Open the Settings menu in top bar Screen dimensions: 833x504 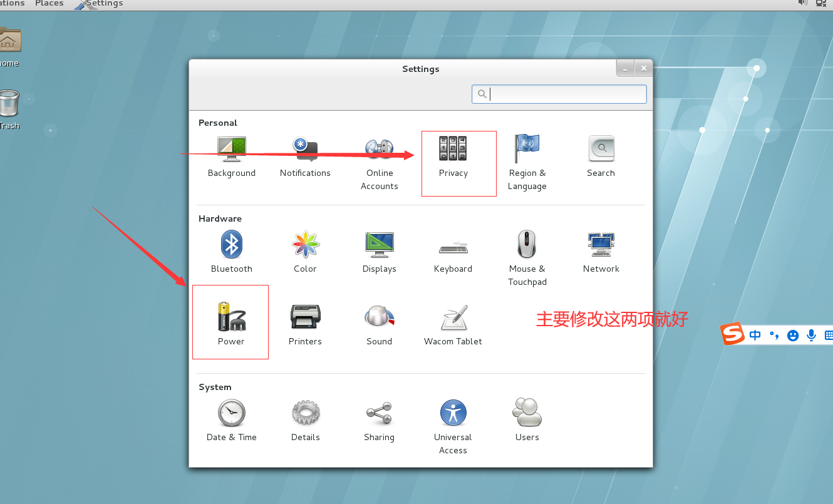pyautogui.click(x=104, y=4)
